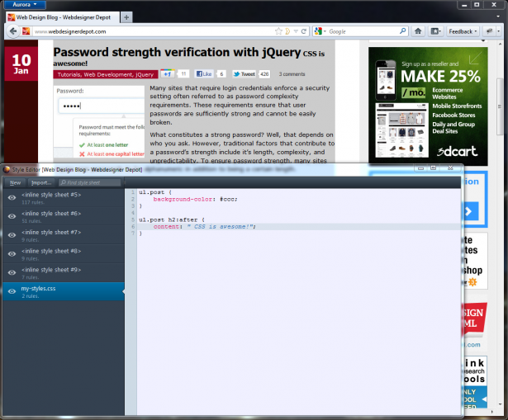Click the ul.post h2:after selector line
The height and width of the screenshot is (420, 508).
(172, 219)
